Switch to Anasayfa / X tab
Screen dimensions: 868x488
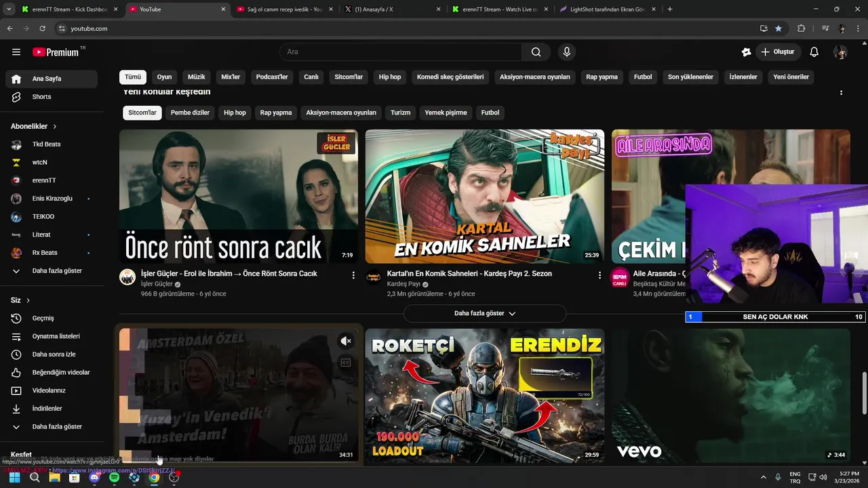click(x=393, y=9)
